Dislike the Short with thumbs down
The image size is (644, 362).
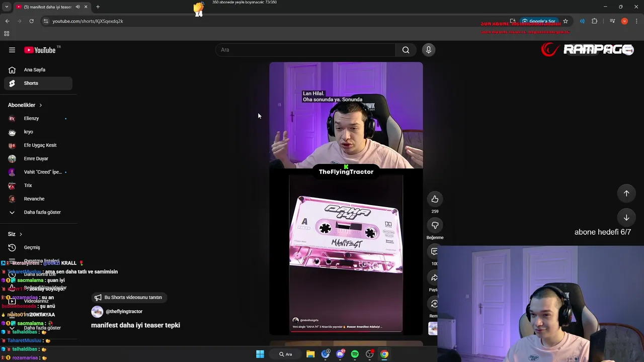tap(435, 225)
